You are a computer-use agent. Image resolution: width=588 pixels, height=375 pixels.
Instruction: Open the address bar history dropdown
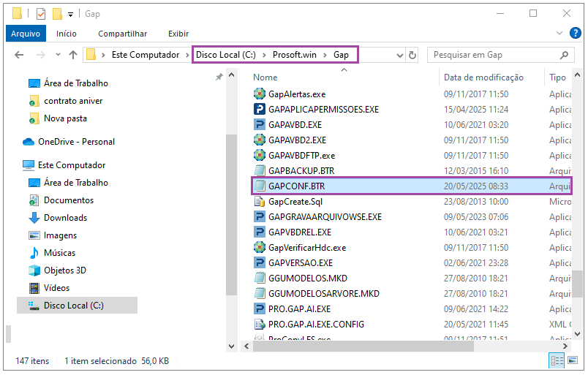pyautogui.click(x=399, y=55)
